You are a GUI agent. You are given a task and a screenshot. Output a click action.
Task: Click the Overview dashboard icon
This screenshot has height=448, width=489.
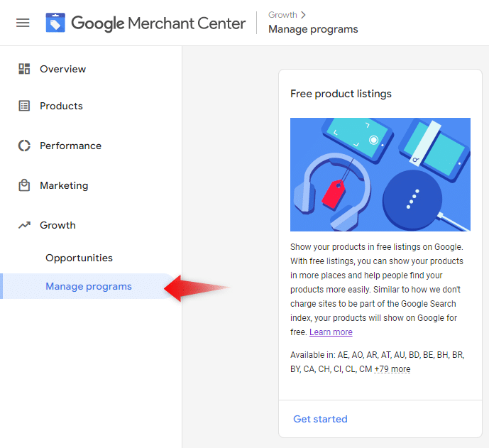pyautogui.click(x=24, y=69)
